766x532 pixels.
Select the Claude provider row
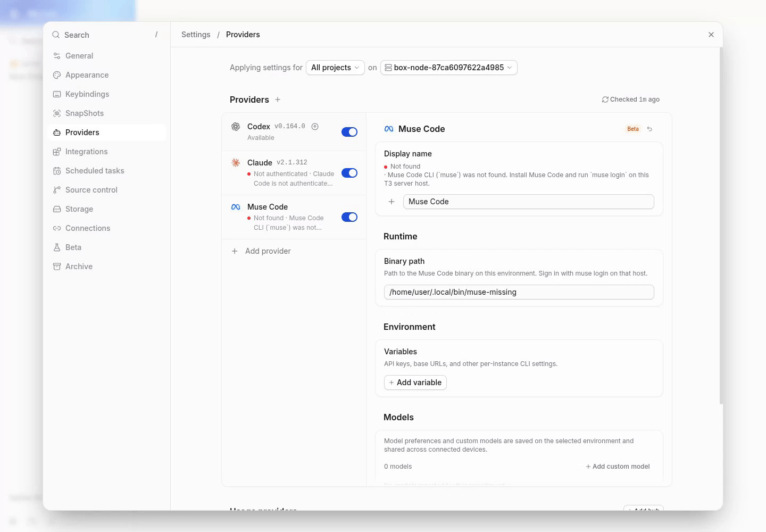(x=294, y=173)
